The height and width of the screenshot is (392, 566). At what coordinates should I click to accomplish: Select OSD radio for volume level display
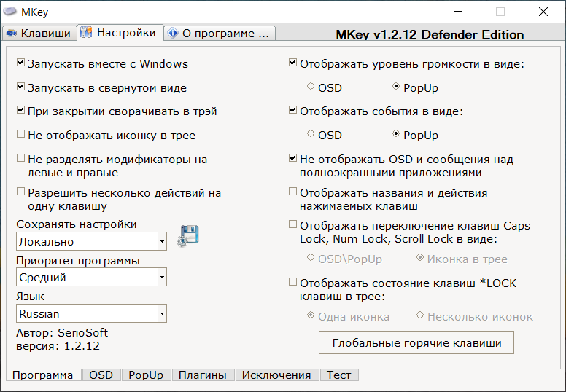(311, 86)
